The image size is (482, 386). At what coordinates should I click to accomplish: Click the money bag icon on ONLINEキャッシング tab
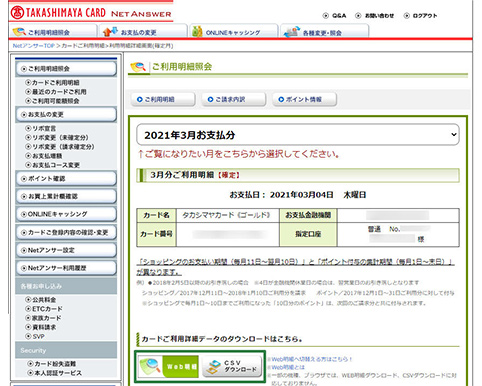pyautogui.click(x=197, y=31)
